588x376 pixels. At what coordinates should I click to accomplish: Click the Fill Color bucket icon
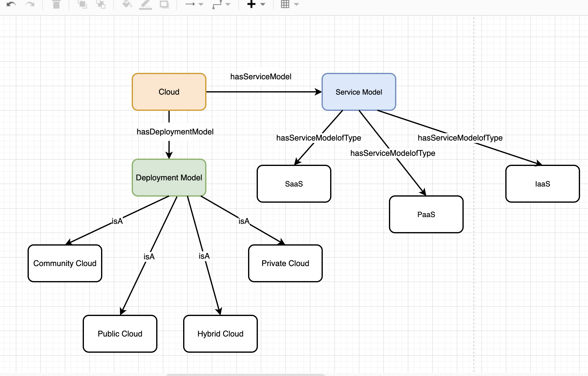[x=127, y=4]
